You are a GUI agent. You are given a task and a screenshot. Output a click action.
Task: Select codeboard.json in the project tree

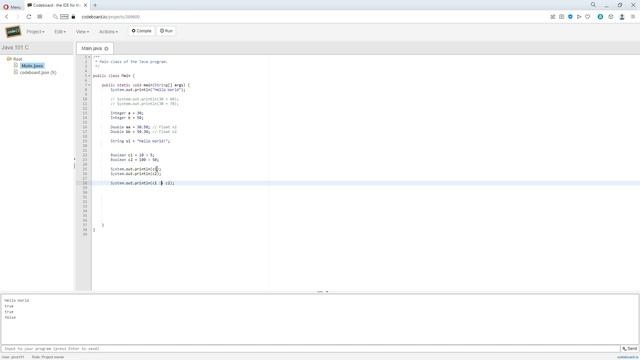click(38, 72)
